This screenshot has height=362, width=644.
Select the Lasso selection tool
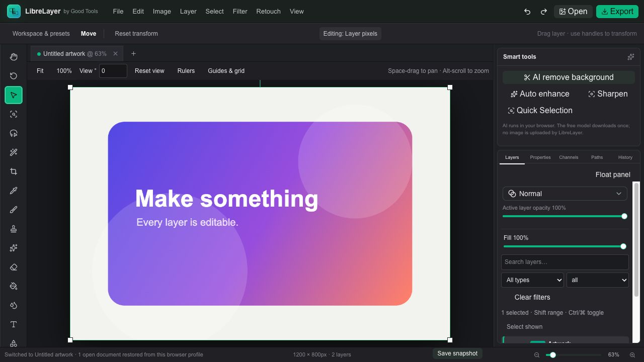click(x=14, y=133)
